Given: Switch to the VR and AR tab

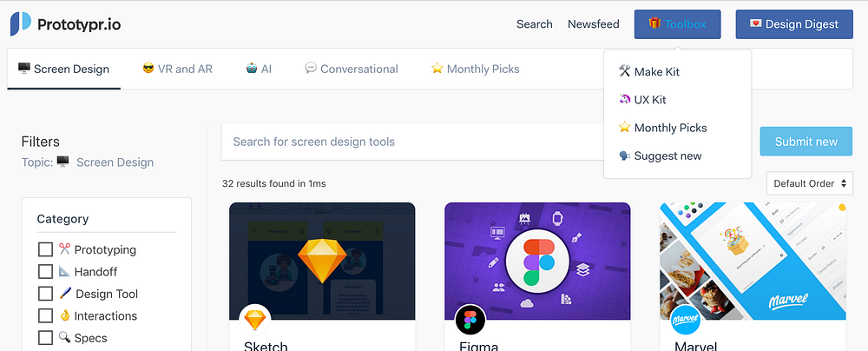Looking at the screenshot, I should point(178,70).
